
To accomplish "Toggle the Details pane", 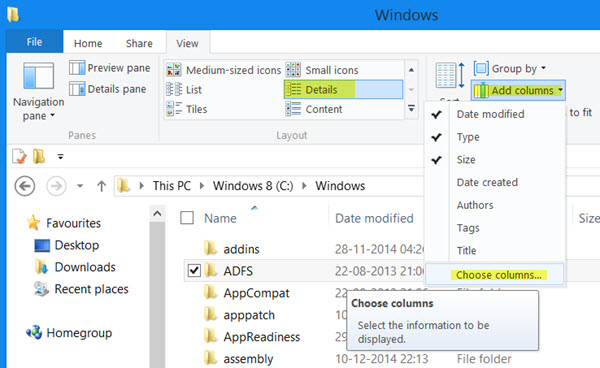I will tap(108, 89).
